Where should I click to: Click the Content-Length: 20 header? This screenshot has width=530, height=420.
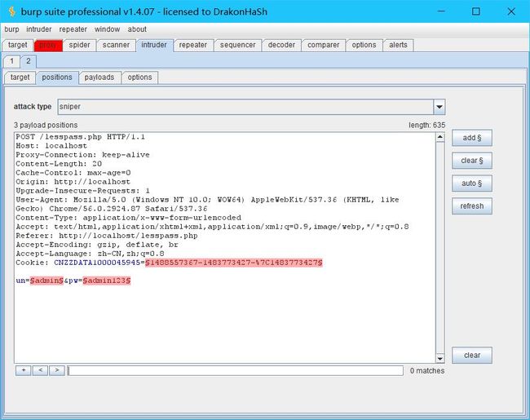pyautogui.click(x=59, y=164)
